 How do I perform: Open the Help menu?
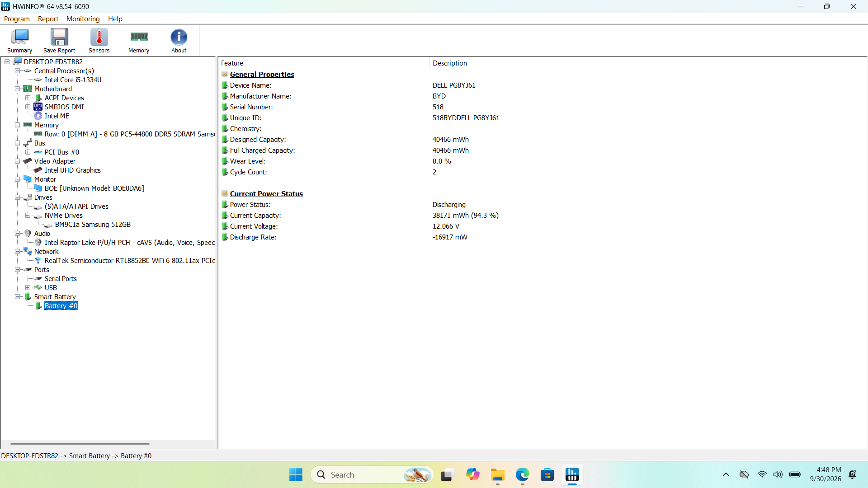coord(115,19)
